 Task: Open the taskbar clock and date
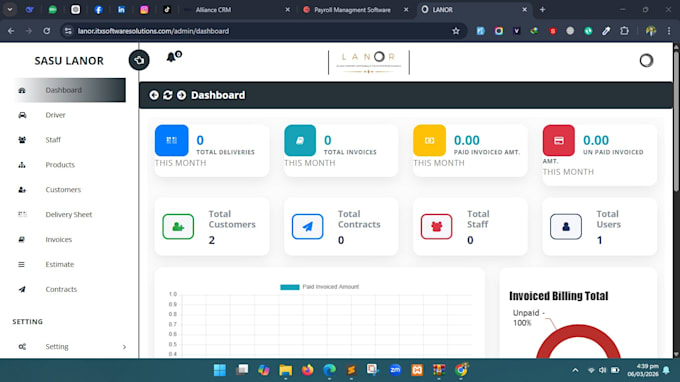pos(642,370)
